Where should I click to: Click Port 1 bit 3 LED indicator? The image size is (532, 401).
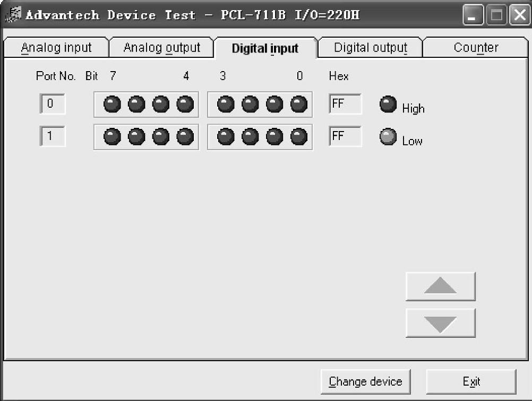point(226,137)
